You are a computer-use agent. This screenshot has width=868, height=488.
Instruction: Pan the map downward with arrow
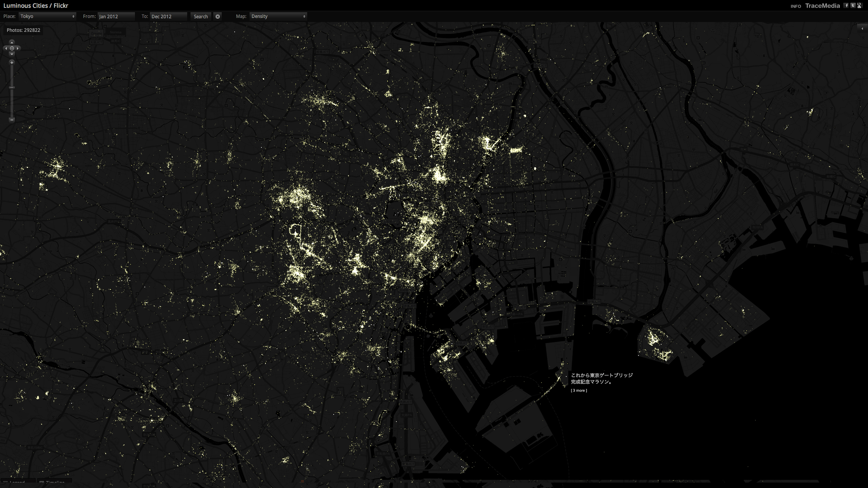[12, 54]
